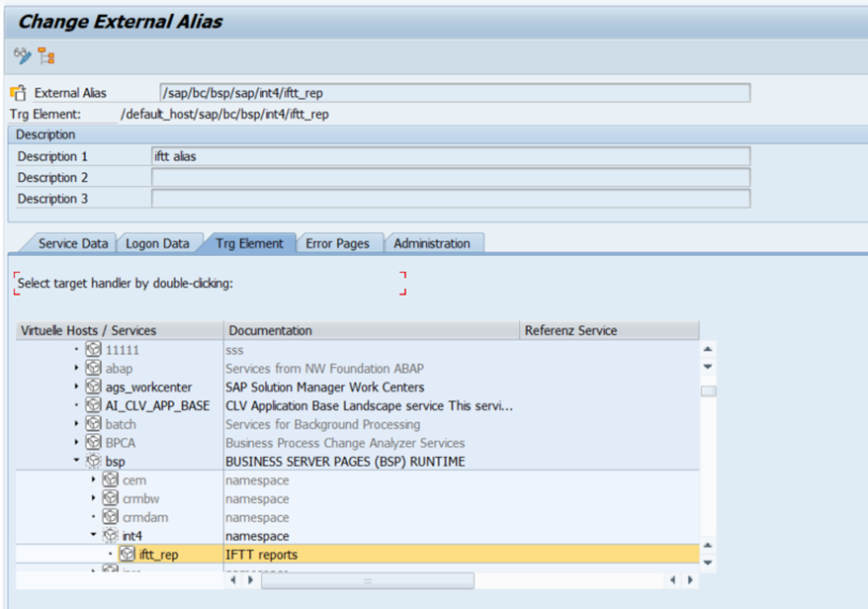Collapse the int4 namespace node

[94, 536]
